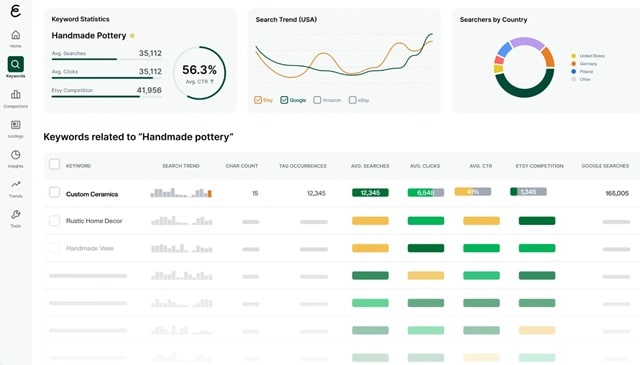Viewport: 640px width, 365px height.
Task: Click the Rustic Home Decor search trend sparkline
Action: click(x=182, y=221)
